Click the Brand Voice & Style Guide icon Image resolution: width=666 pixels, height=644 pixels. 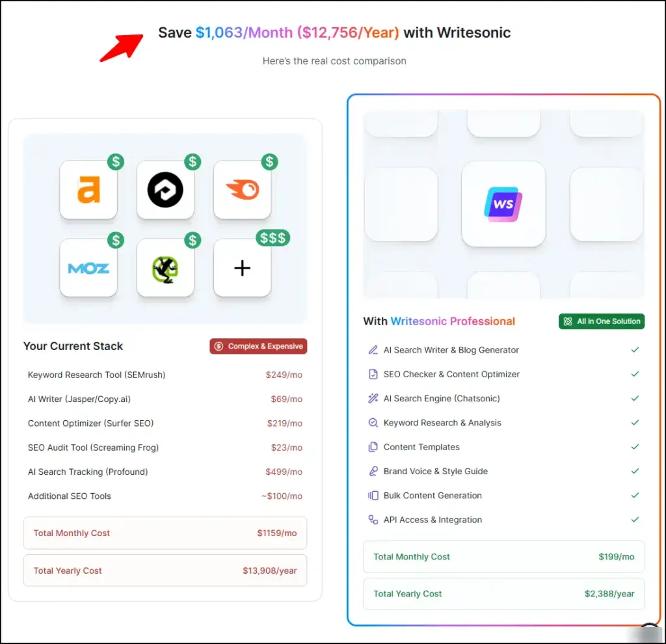[373, 471]
